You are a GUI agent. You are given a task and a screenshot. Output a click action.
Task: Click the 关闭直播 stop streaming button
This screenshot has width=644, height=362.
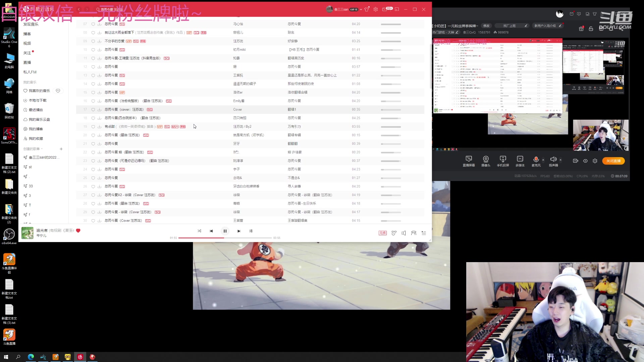[x=613, y=161]
